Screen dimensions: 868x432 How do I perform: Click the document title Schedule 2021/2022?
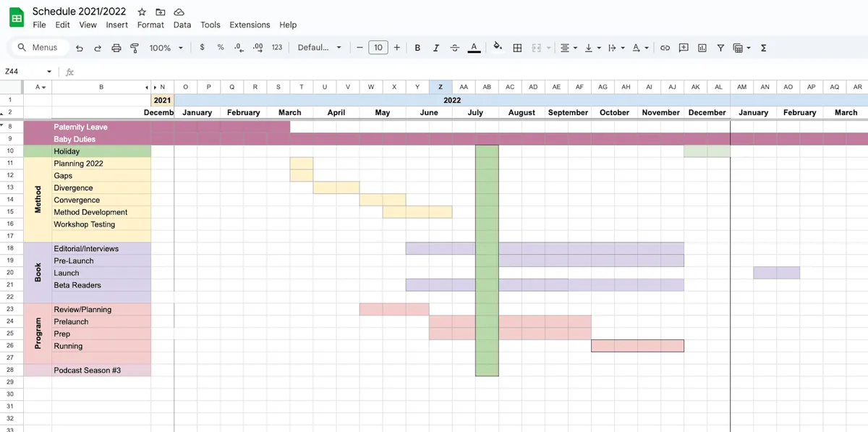point(80,11)
